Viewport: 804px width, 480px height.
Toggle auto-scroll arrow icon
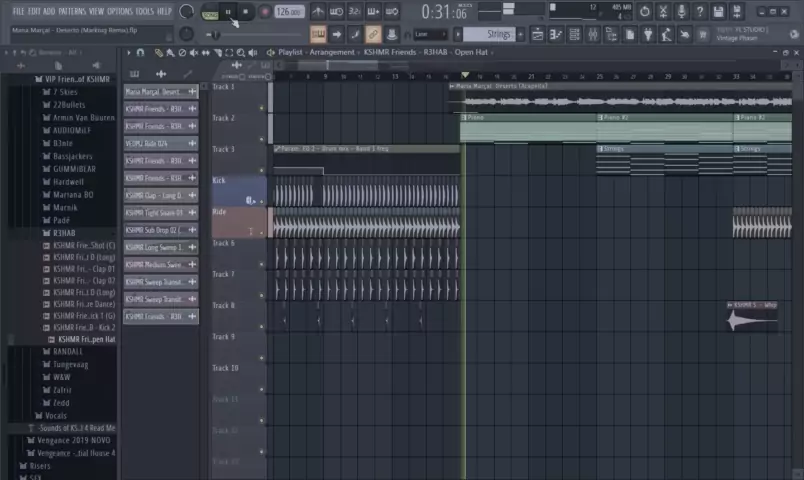(x=336, y=34)
